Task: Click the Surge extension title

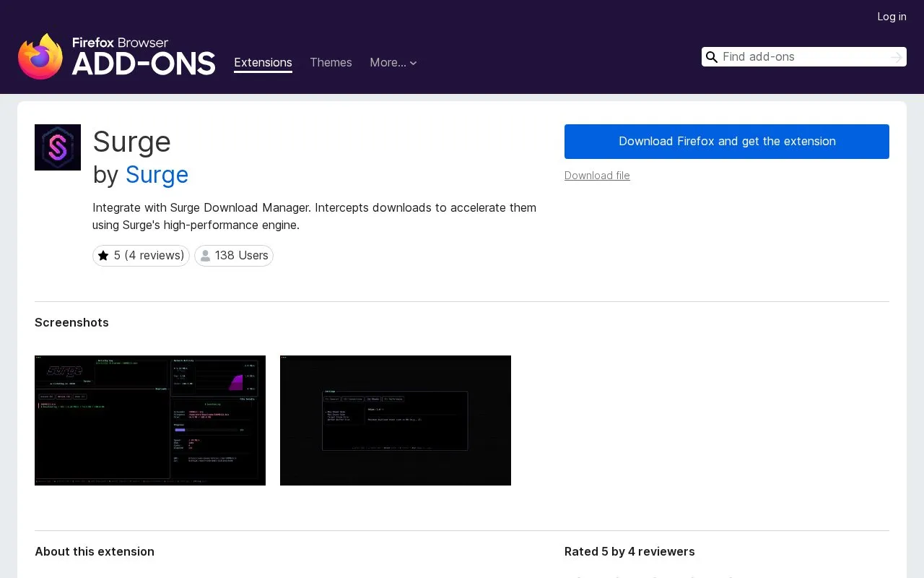Action: point(131,142)
